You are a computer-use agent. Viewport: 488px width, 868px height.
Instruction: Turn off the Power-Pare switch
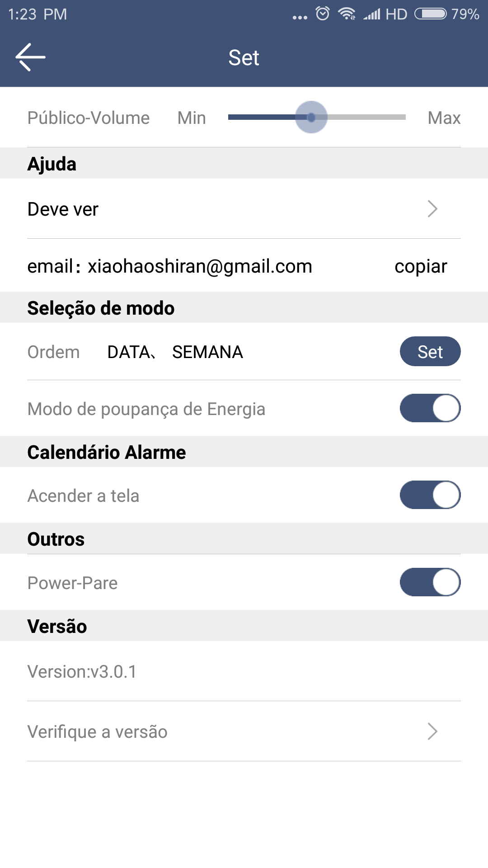click(x=430, y=582)
